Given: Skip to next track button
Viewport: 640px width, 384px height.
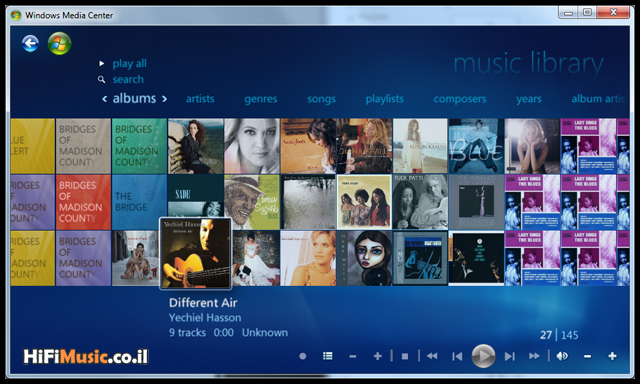Looking at the screenshot, I should (509, 357).
